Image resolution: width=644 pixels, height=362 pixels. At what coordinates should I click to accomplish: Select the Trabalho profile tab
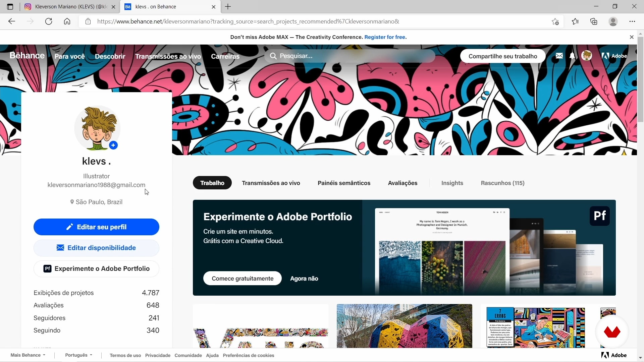(x=212, y=183)
